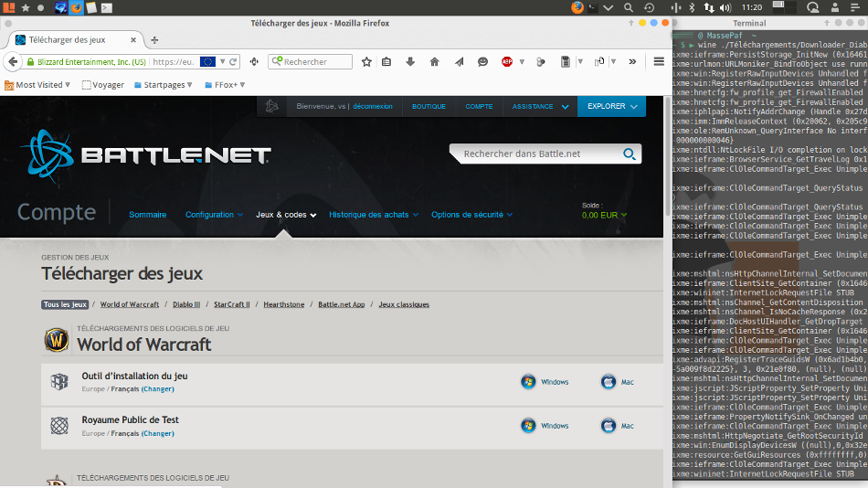Open the volume control in system tray
The width and height of the screenshot is (868, 488).
(725, 7)
